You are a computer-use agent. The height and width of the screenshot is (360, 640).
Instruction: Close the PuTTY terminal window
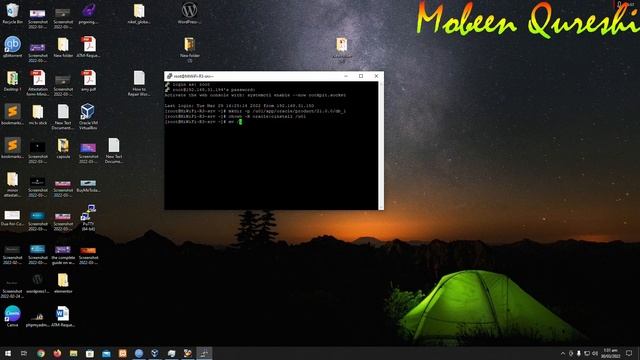coord(376,76)
